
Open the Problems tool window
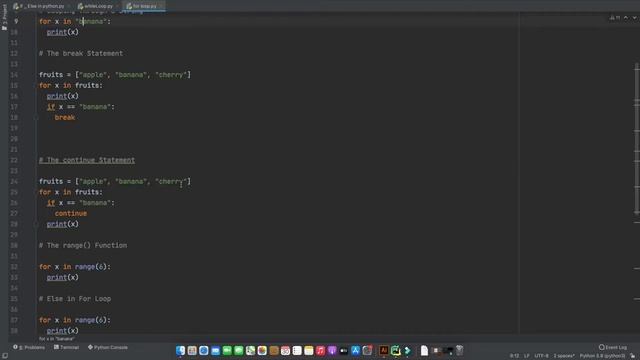(x=29, y=347)
